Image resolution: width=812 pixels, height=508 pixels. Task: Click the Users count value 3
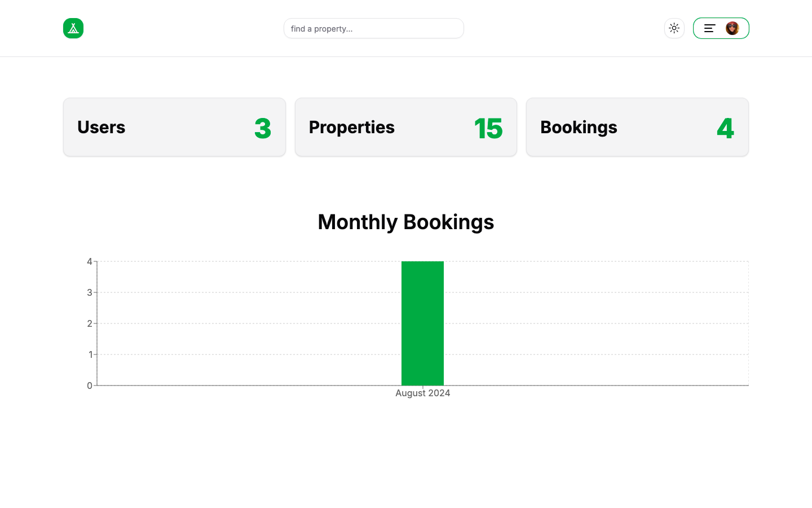click(x=263, y=129)
